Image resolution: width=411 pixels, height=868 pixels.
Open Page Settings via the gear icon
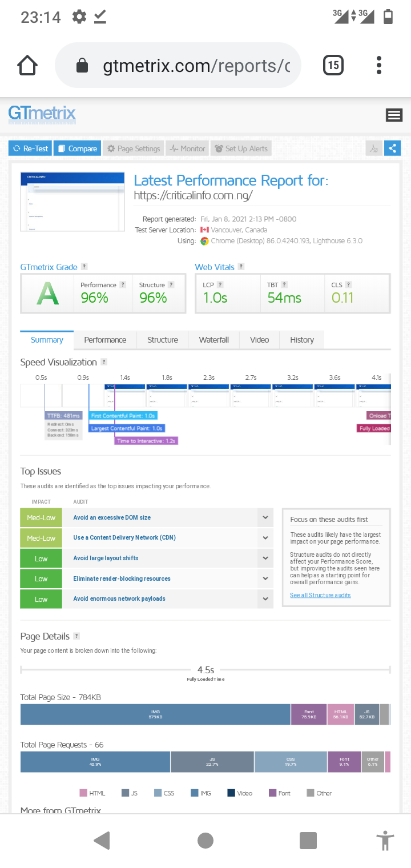coord(111,148)
